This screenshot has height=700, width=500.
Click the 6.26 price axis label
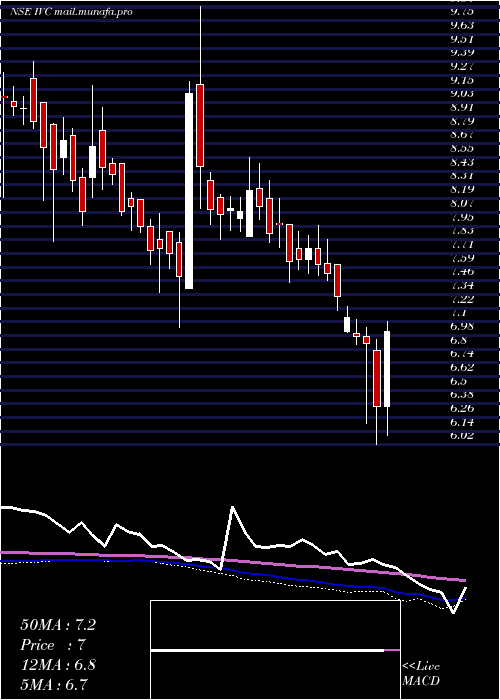coord(462,408)
